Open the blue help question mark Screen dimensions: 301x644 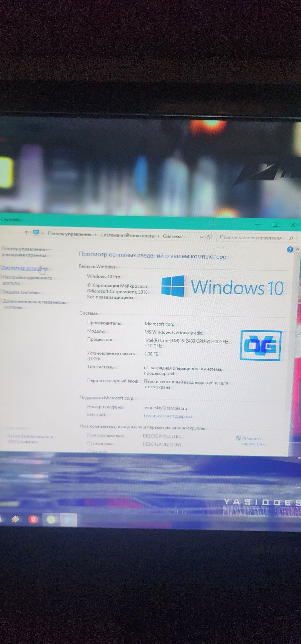(x=290, y=250)
